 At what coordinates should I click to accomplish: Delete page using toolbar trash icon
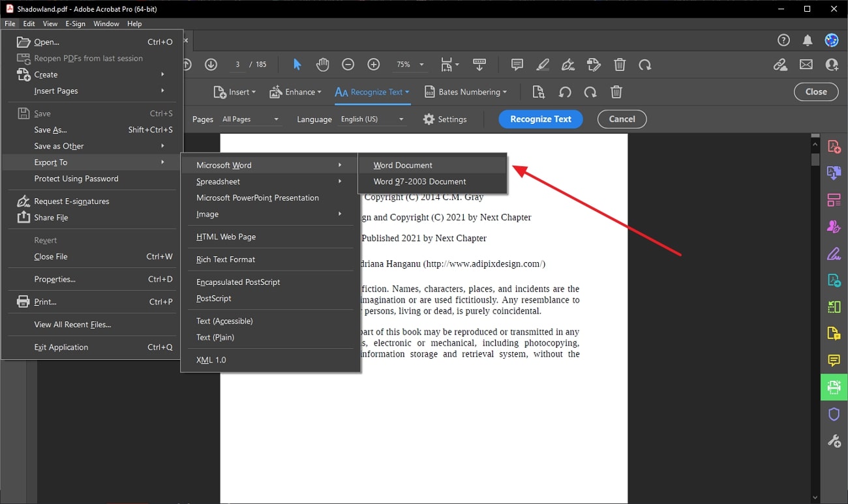tap(620, 65)
